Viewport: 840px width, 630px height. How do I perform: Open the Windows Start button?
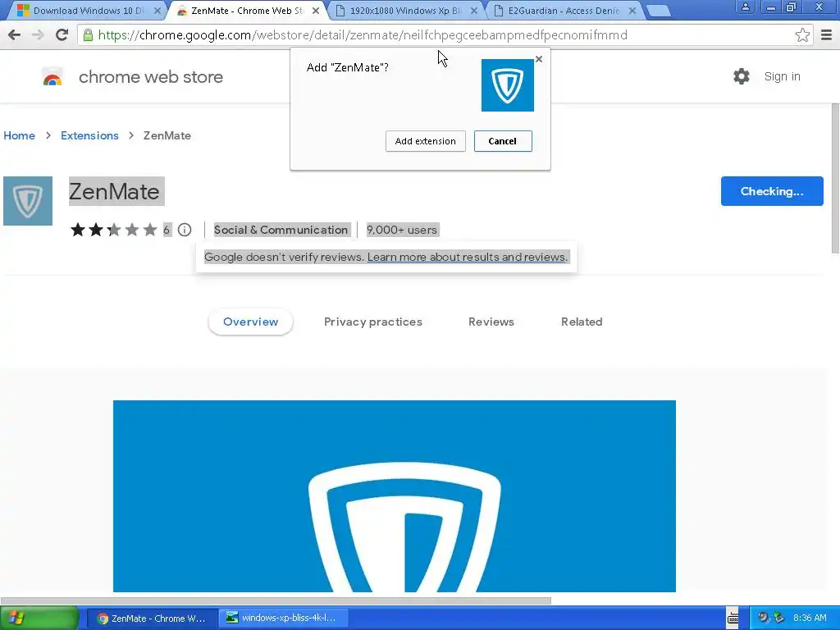(39, 618)
